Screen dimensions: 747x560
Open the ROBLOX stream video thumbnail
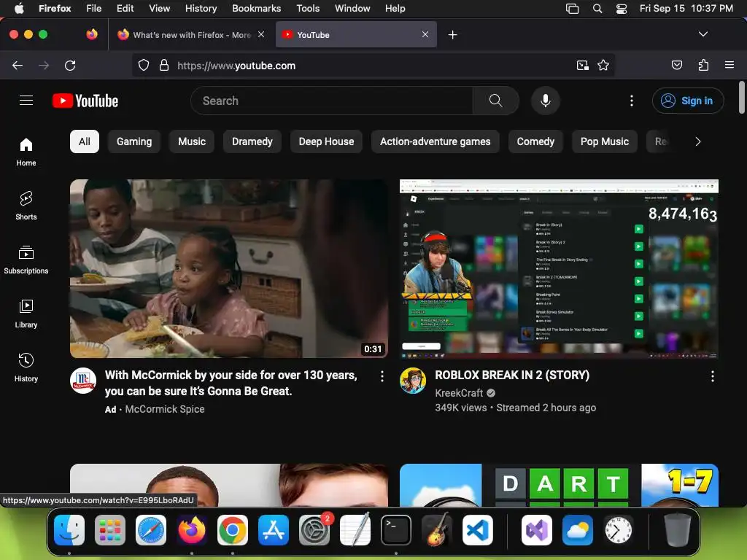click(x=559, y=268)
